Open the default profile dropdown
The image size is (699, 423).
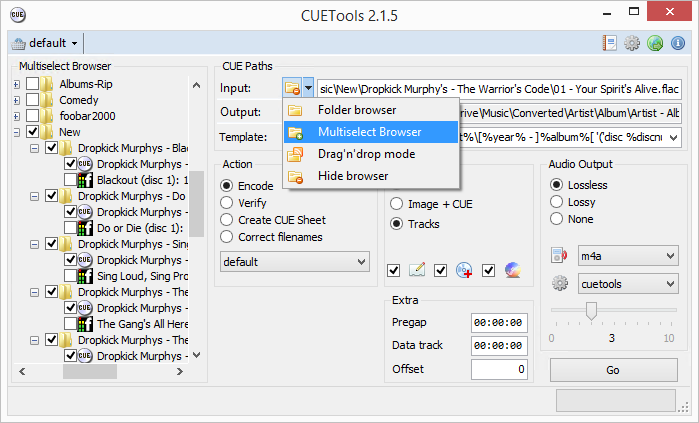coord(45,43)
